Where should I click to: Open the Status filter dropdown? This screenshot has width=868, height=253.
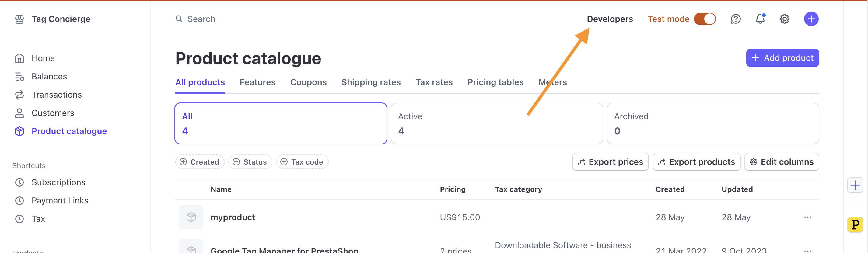point(250,162)
